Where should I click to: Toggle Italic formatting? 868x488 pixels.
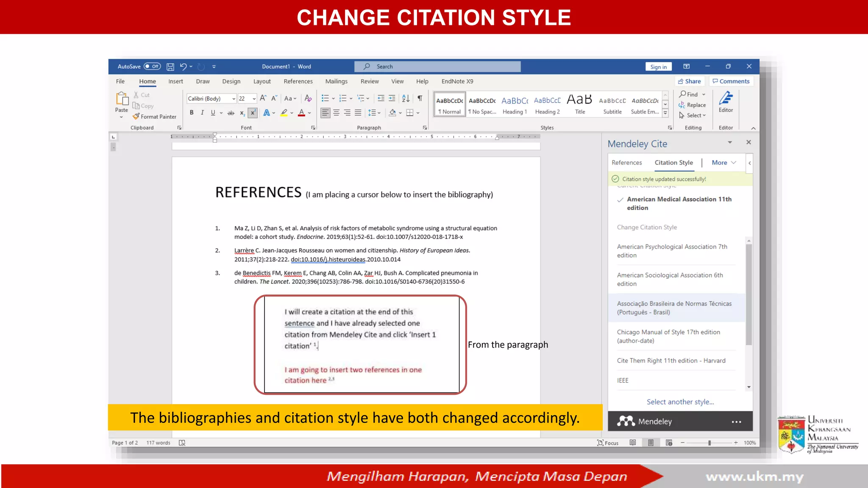click(202, 113)
